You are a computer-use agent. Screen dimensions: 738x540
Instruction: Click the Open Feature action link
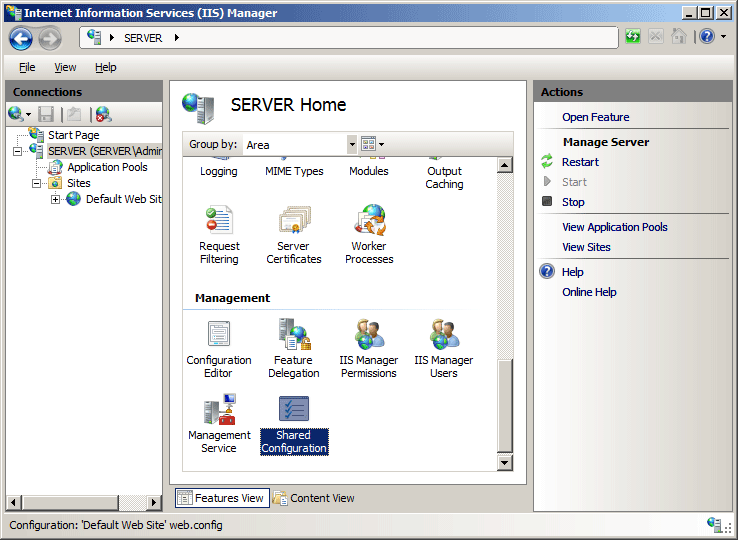(x=595, y=117)
